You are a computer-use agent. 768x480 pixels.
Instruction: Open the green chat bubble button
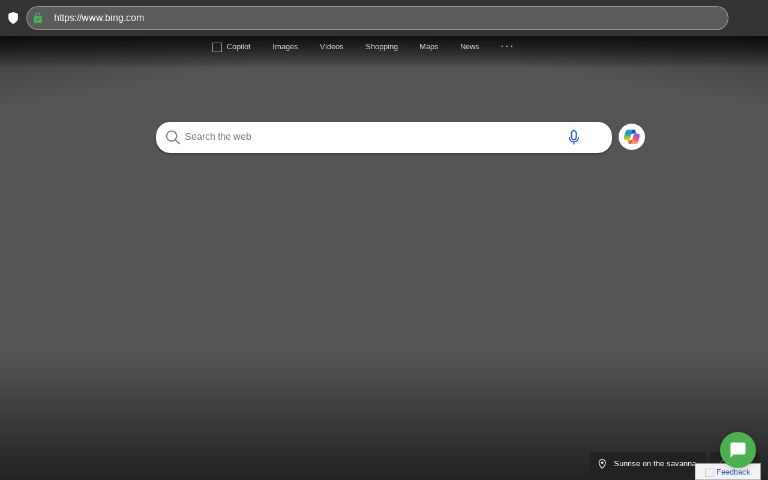coord(738,450)
